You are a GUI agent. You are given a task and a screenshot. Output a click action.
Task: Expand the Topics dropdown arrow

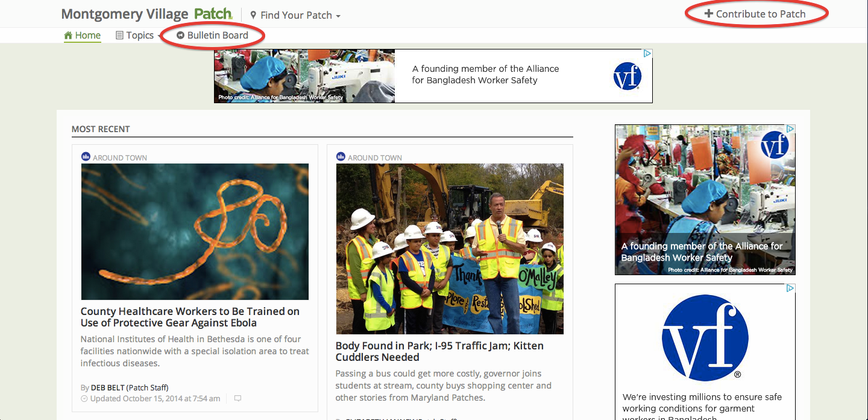(x=159, y=36)
